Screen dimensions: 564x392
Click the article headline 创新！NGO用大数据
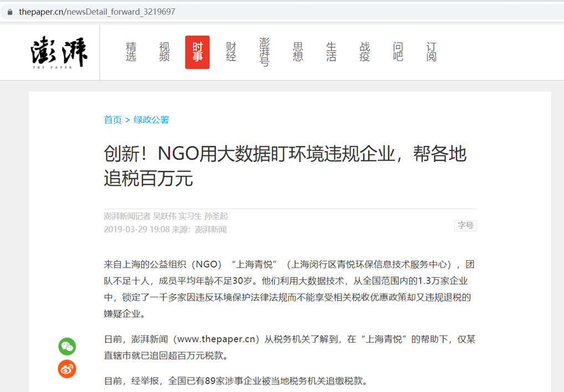(285, 166)
